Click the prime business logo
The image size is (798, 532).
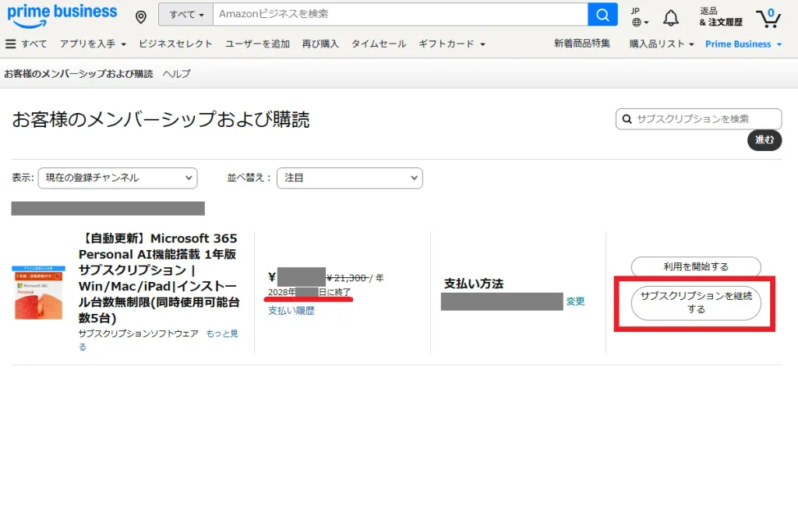(x=62, y=16)
